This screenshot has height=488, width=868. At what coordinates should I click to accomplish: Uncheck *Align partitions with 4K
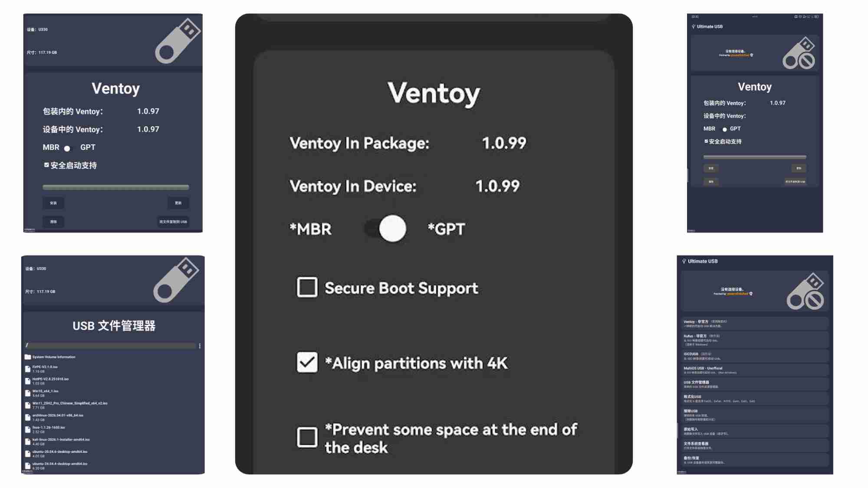point(307,362)
